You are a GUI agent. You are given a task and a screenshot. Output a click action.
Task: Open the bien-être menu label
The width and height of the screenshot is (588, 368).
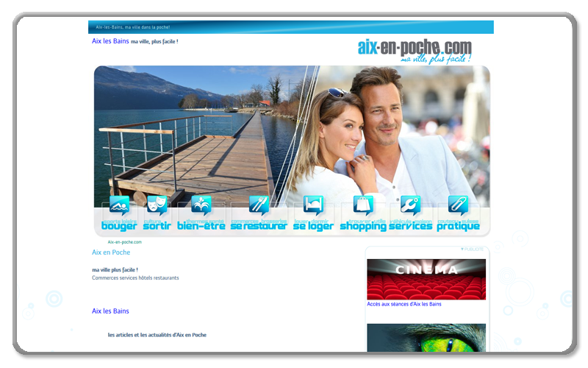[201, 226]
